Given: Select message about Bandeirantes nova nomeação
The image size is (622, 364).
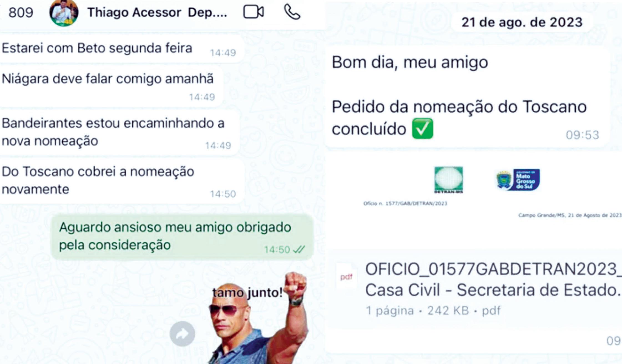Looking at the screenshot, I should tap(119, 132).
